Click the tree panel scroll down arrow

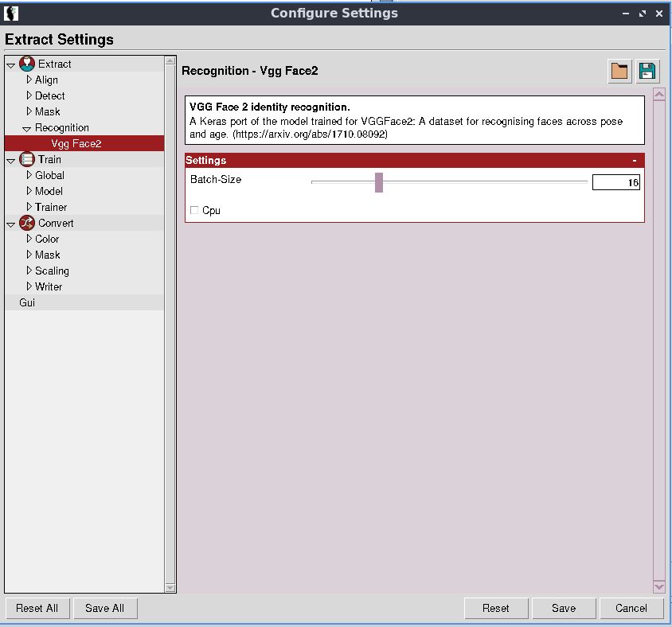pos(170,587)
